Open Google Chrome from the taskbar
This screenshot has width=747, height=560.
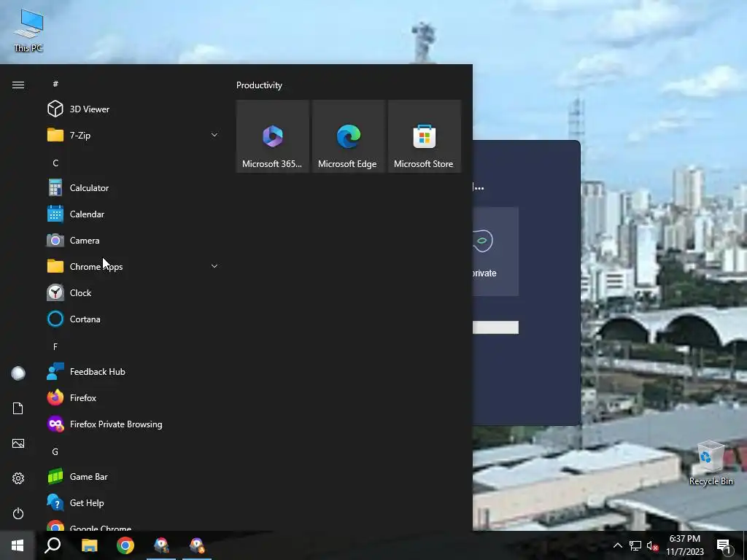pyautogui.click(x=125, y=545)
